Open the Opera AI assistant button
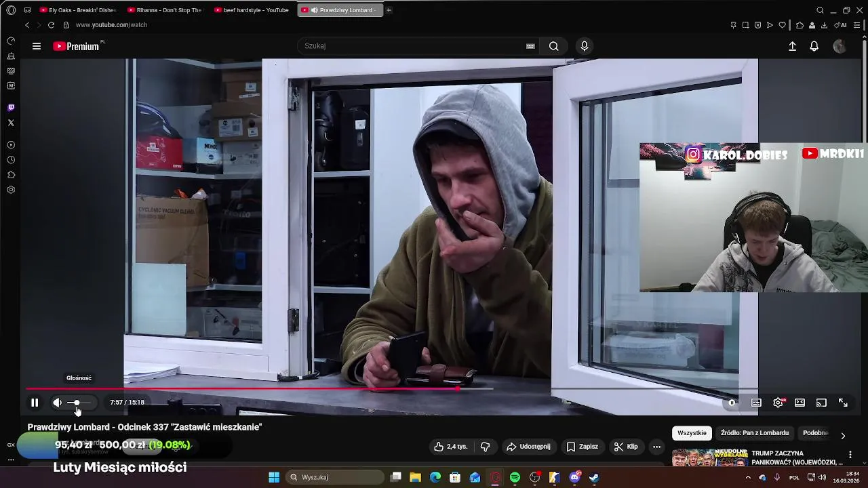868x488 pixels. point(841,25)
